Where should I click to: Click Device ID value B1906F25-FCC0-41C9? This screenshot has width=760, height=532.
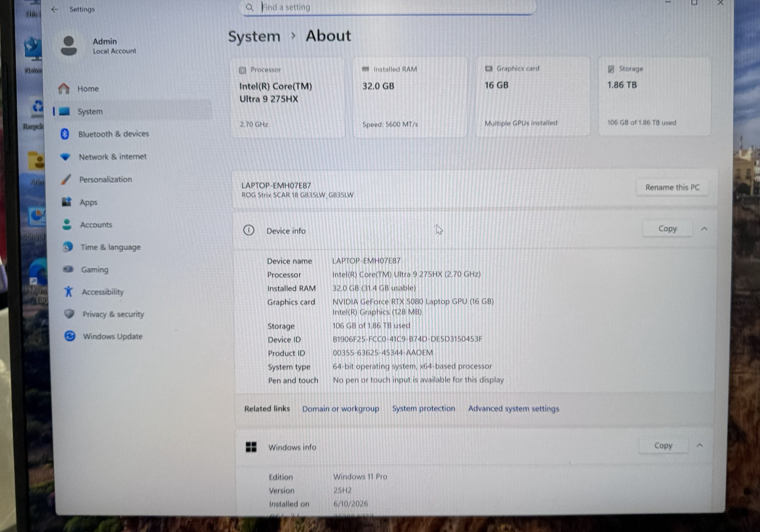click(x=408, y=339)
